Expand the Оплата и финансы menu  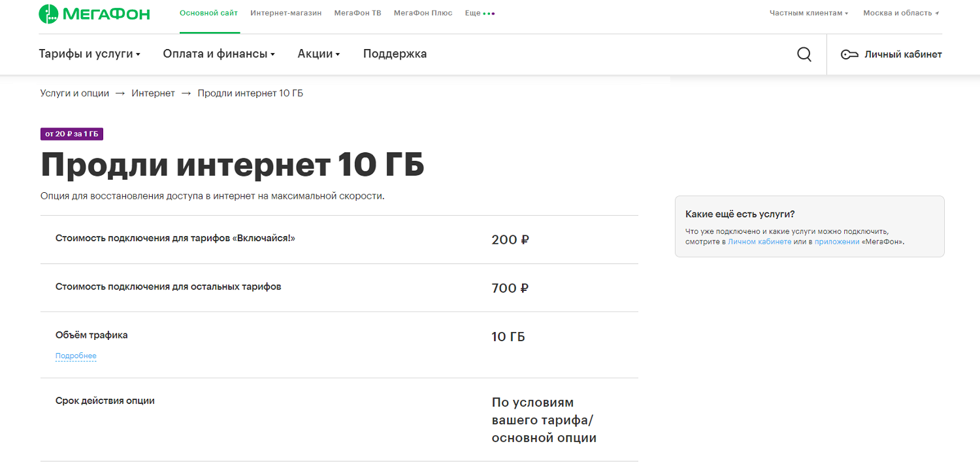[x=219, y=54]
